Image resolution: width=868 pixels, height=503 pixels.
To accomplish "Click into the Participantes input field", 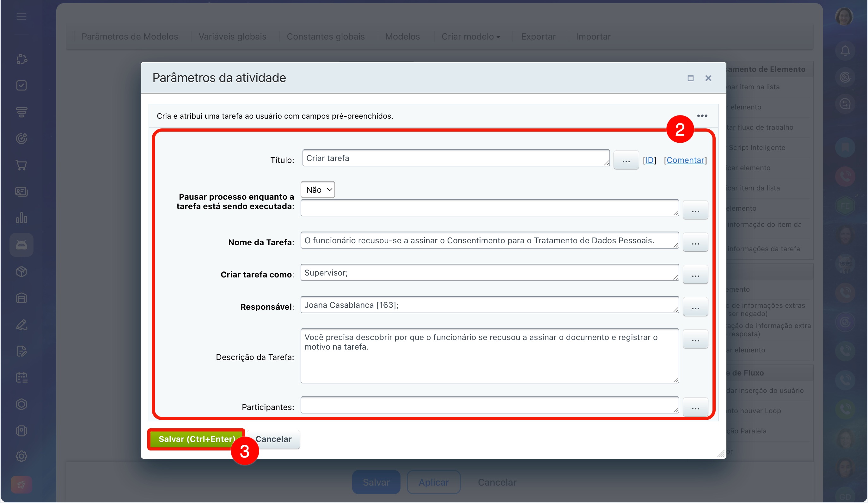I will (x=489, y=405).
